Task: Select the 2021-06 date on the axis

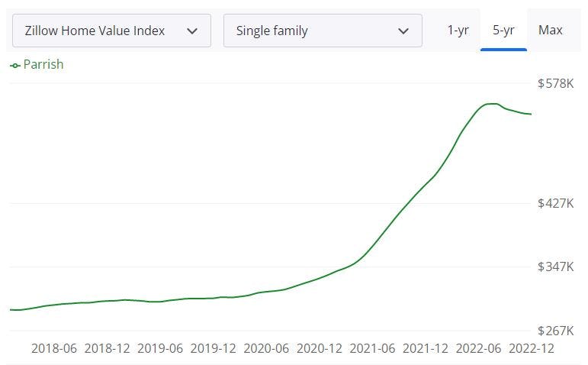Action: (372, 348)
